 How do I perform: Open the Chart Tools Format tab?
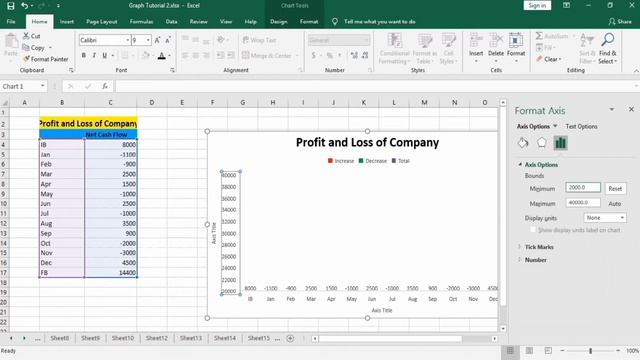(309, 22)
